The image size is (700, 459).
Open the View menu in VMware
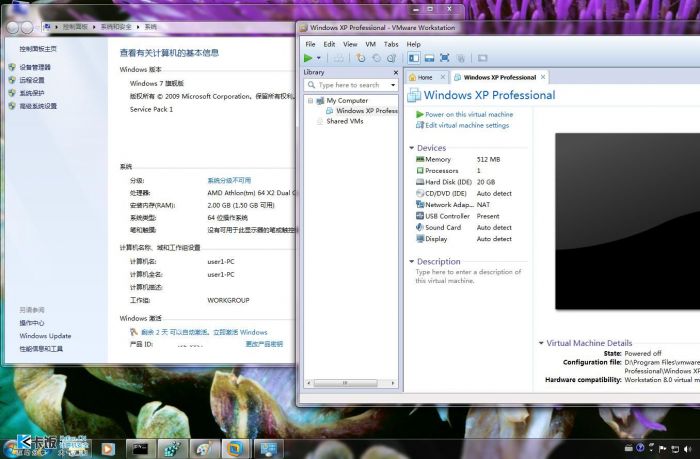coord(350,44)
